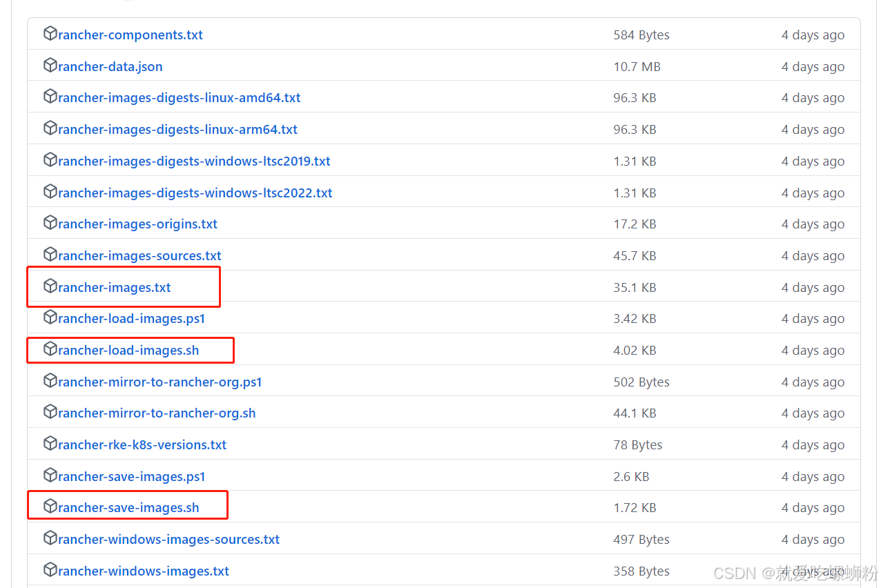Click package icon beside rancher-mirror-to-rancher-org.sh

coord(50,412)
